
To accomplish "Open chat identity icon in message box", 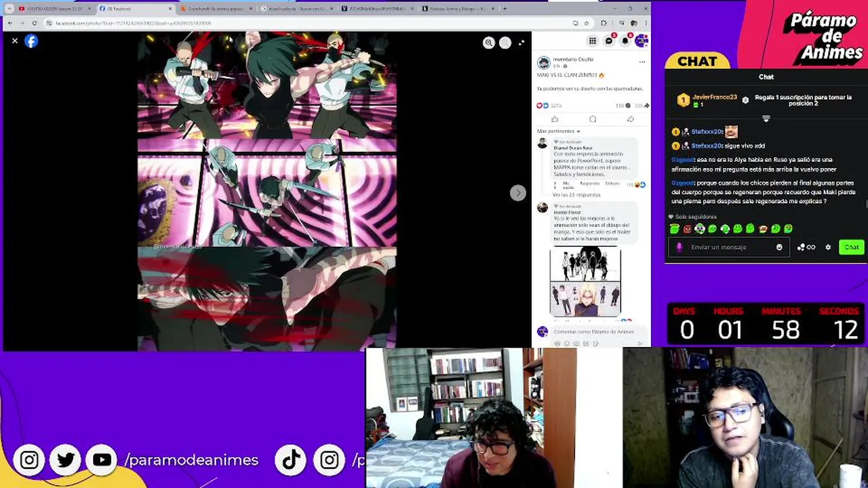I will 679,247.
